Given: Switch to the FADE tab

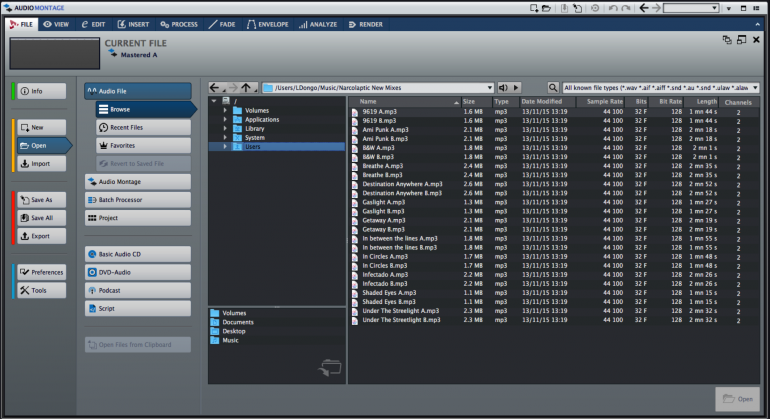Looking at the screenshot, I should [222, 24].
